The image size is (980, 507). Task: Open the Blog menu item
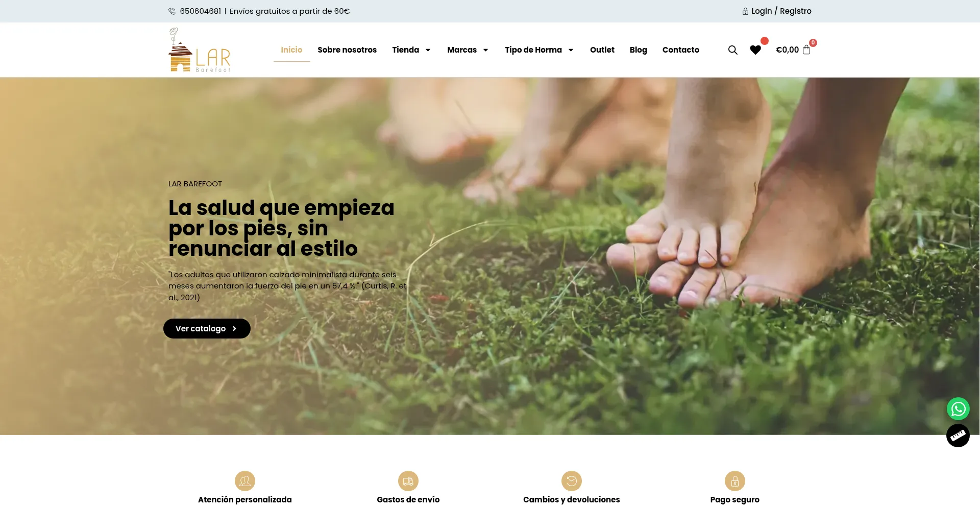click(639, 50)
